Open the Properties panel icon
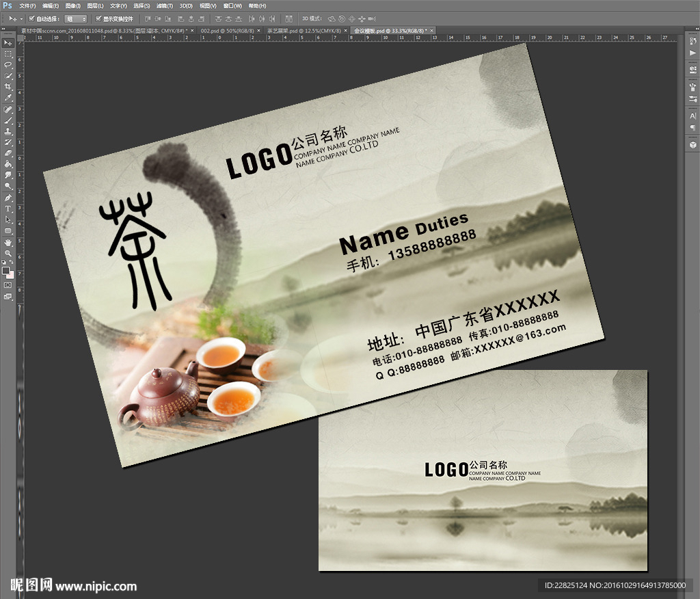The image size is (700, 599). coord(692,70)
